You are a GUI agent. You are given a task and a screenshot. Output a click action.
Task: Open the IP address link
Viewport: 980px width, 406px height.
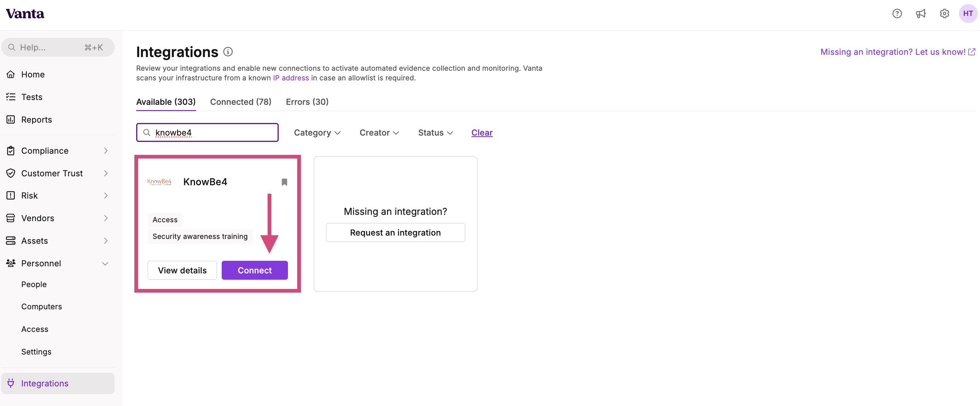point(291,78)
